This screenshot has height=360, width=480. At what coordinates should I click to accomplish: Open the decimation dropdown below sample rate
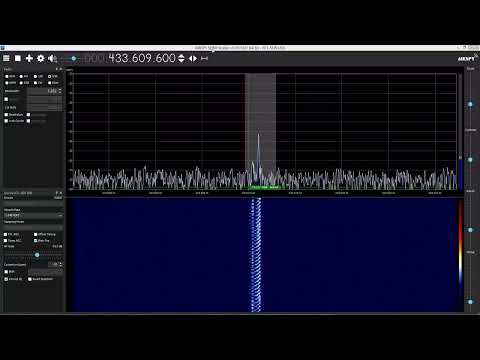(33, 227)
